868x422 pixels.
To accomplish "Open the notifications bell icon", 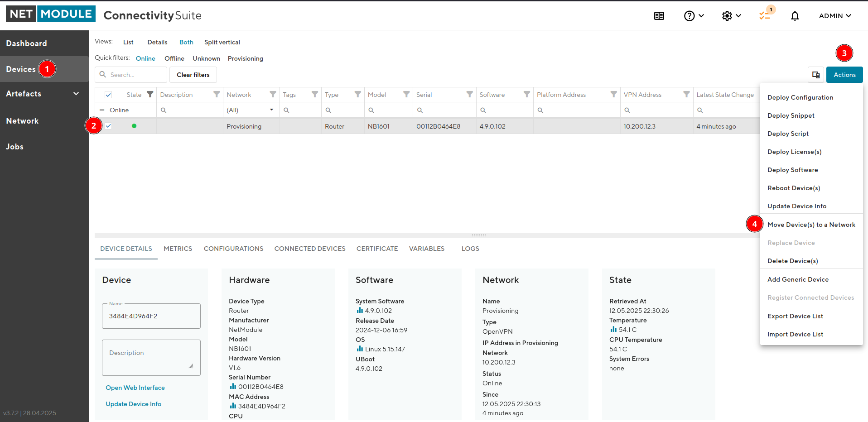I will tap(795, 16).
